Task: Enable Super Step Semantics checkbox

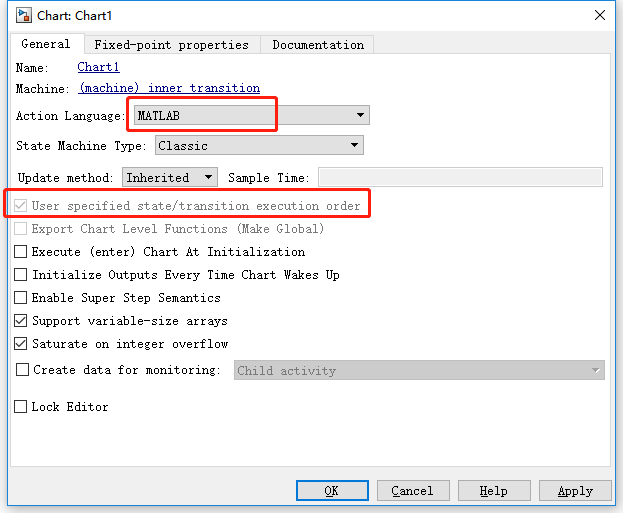Action: pos(21,298)
